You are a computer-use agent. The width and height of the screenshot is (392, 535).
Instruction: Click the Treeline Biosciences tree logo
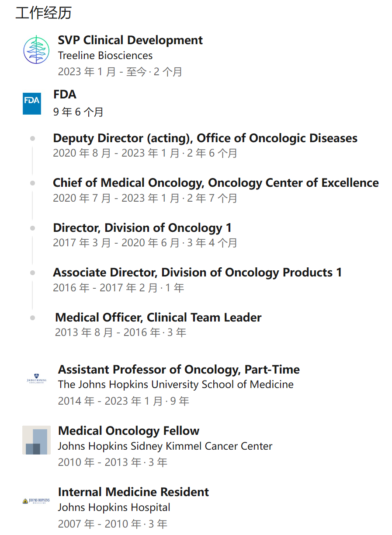coord(36,50)
